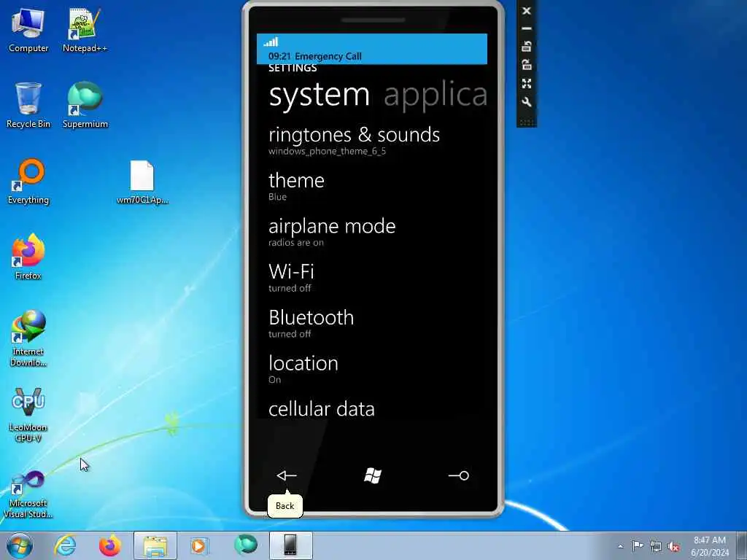Close the emulator with the X icon

tap(527, 10)
